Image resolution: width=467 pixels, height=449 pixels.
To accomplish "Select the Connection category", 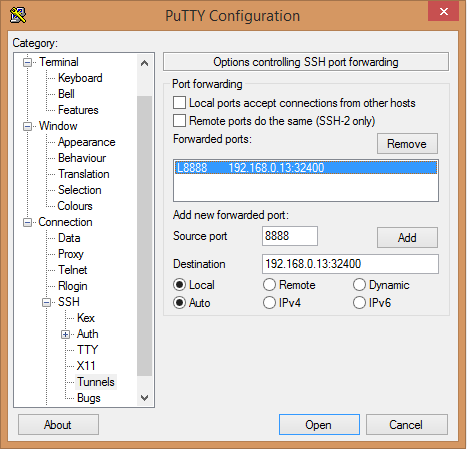I will [x=65, y=222].
